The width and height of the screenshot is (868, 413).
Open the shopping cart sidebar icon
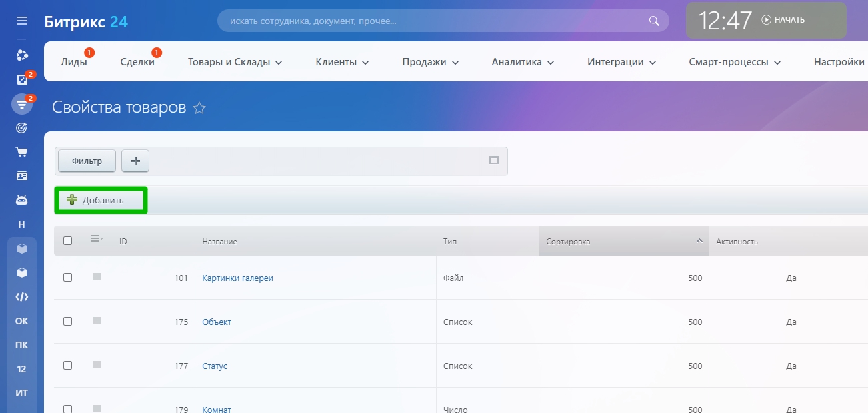[22, 152]
